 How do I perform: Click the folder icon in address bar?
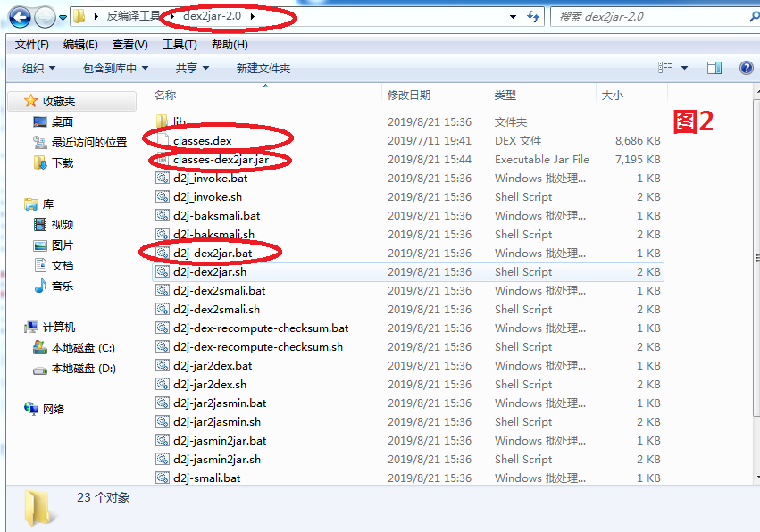click(79, 16)
